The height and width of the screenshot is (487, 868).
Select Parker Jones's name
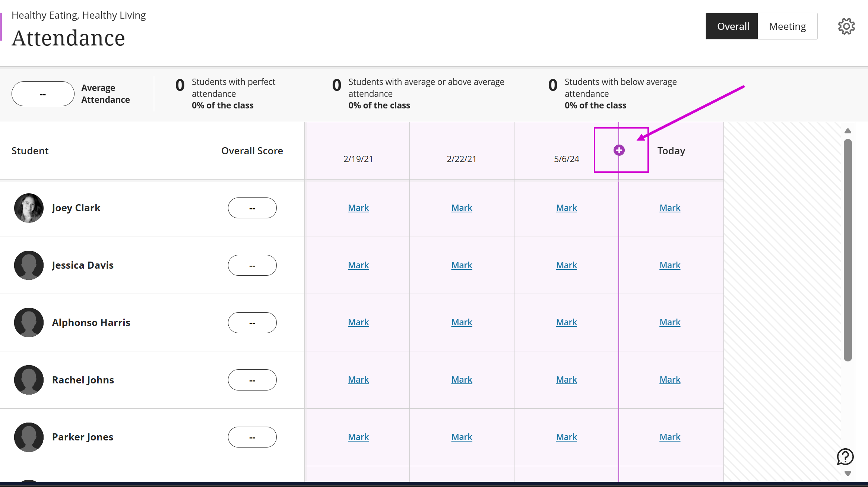pos(83,437)
